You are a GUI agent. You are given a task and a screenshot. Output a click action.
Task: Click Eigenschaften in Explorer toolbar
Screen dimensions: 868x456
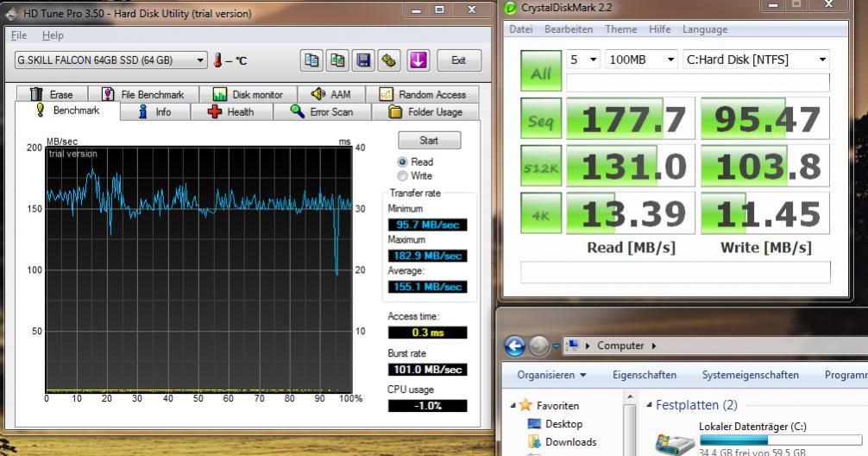(x=645, y=375)
